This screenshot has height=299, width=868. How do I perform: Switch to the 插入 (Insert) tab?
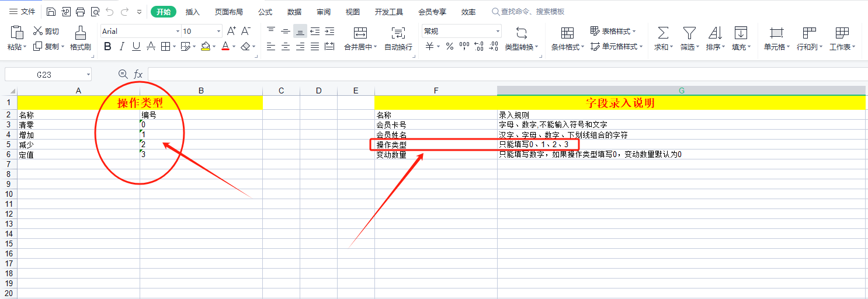(192, 12)
